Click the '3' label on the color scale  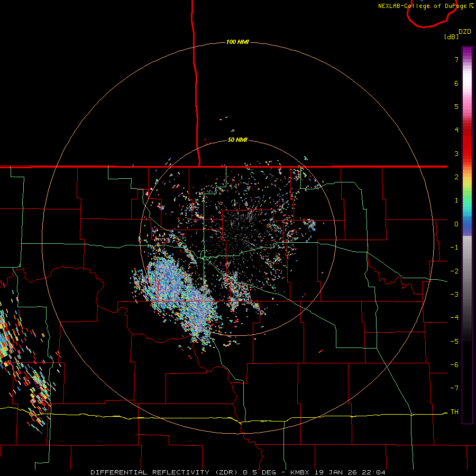[456, 153]
